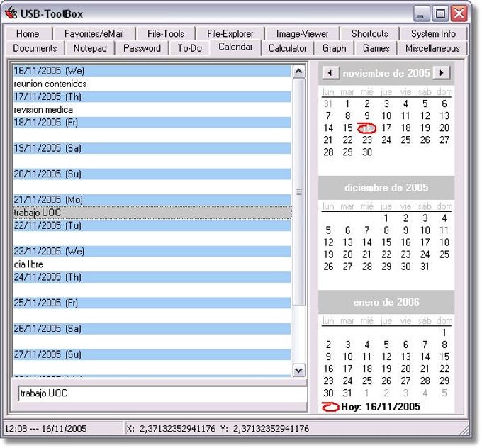This screenshot has height=448, width=482.
Task: Select 22/11/2005 (Tu) date header
Action: point(152,225)
